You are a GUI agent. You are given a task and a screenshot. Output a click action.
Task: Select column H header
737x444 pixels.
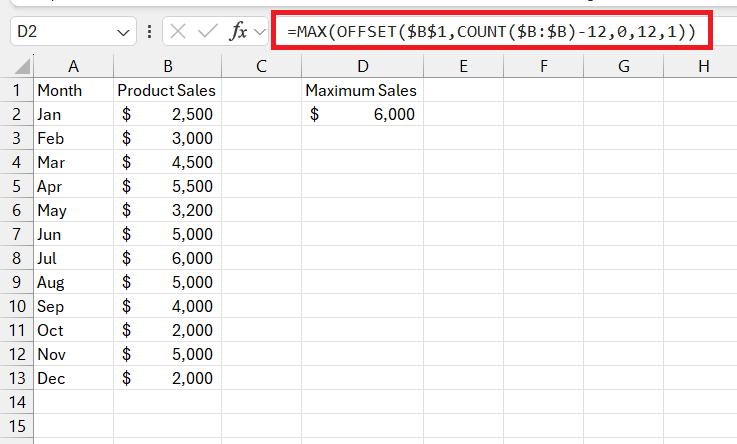(700, 66)
